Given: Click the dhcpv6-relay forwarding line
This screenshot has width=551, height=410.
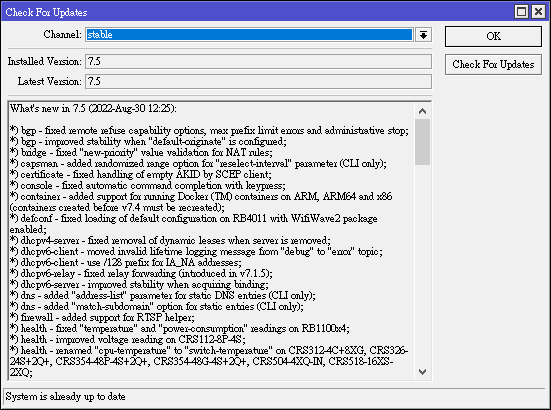Looking at the screenshot, I should (x=141, y=273).
